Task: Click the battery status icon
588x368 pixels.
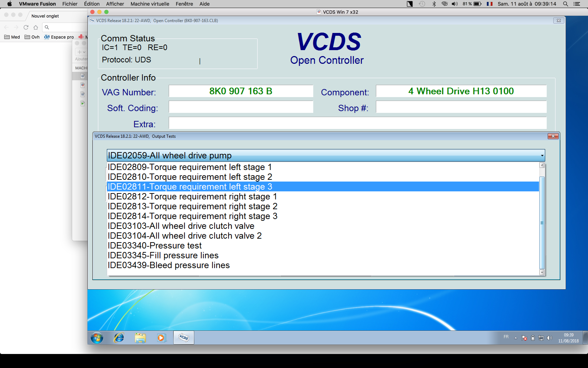Action: (478, 4)
